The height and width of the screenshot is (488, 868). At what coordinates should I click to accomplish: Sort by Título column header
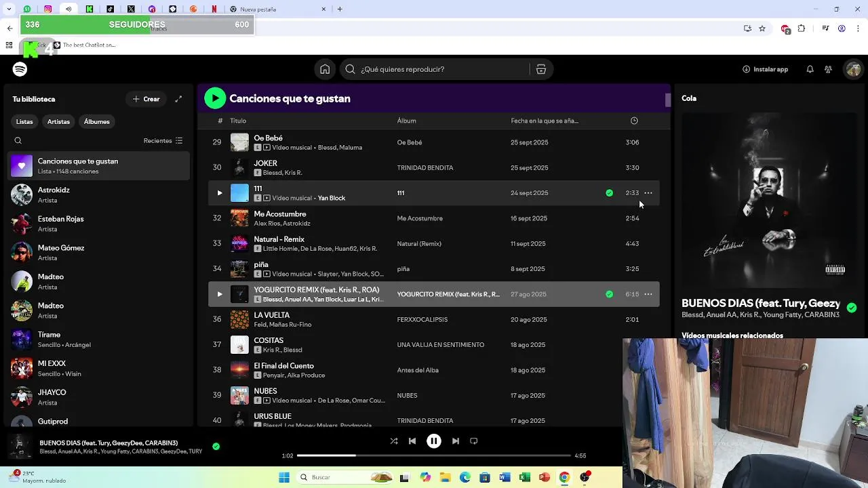tap(238, 121)
